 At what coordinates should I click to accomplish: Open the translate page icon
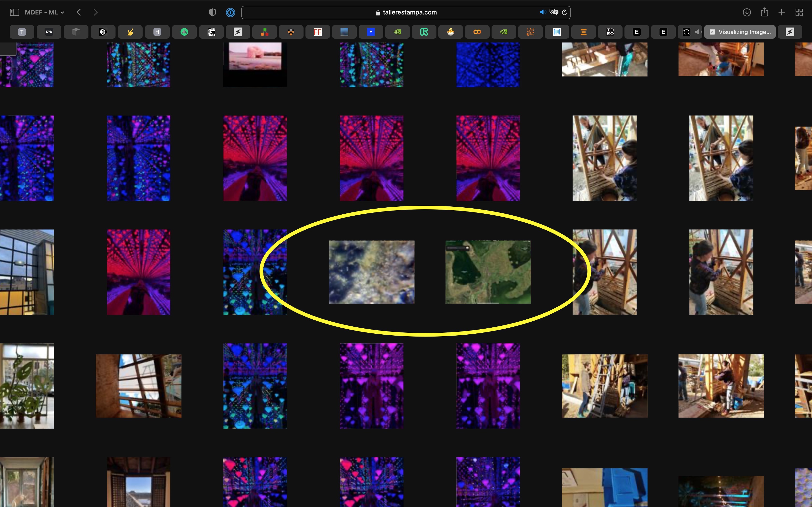click(554, 12)
